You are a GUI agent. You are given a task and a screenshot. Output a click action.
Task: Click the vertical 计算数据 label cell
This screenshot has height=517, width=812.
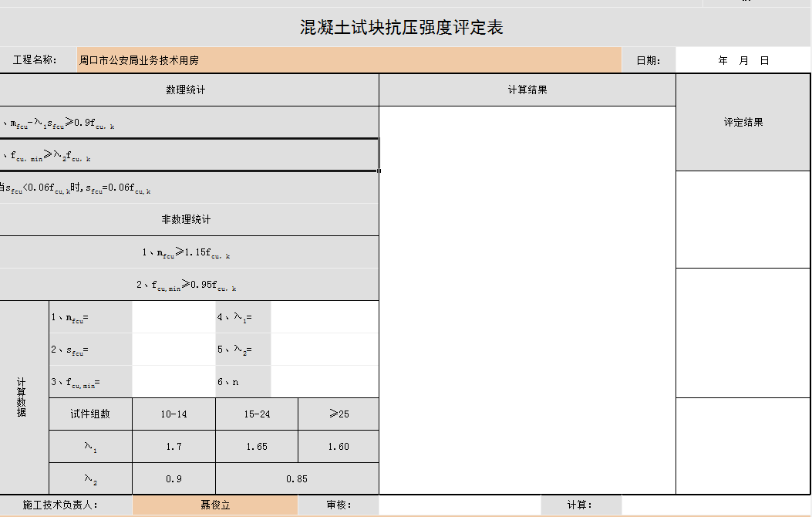[22, 397]
